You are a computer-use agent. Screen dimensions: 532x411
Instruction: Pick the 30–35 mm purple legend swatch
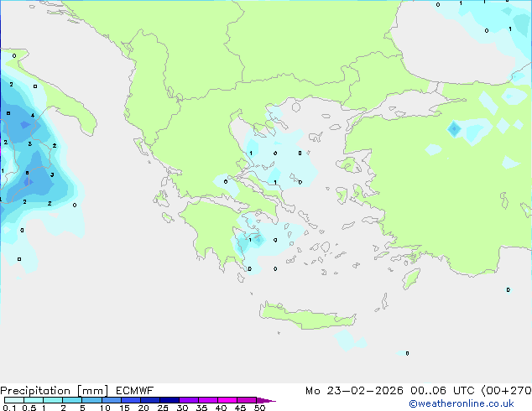pyautogui.click(x=190, y=401)
